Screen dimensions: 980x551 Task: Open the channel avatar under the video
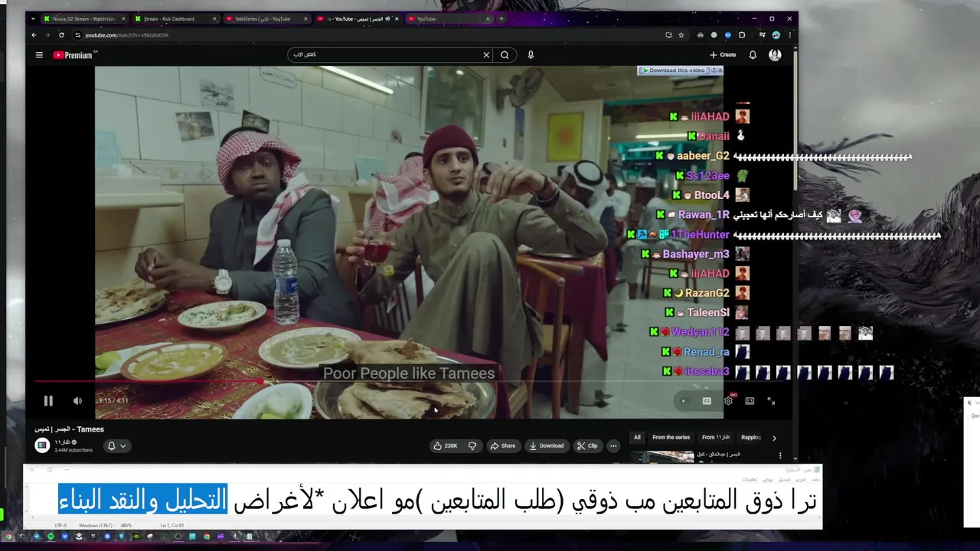coord(42,445)
